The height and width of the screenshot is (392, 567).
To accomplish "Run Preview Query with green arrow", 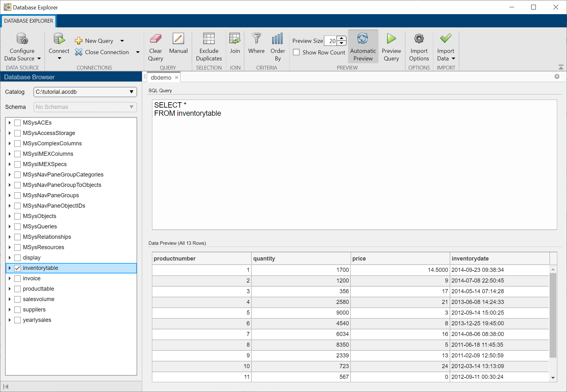I will pos(391,39).
